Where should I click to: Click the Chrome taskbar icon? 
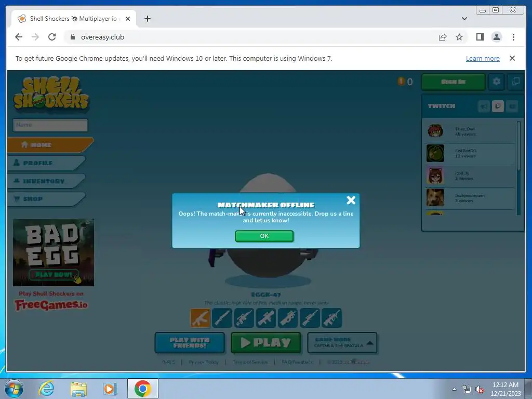(142, 389)
